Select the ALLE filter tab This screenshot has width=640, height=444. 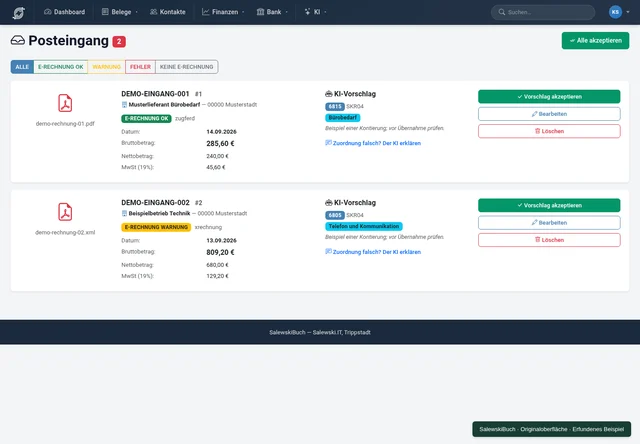tap(22, 67)
